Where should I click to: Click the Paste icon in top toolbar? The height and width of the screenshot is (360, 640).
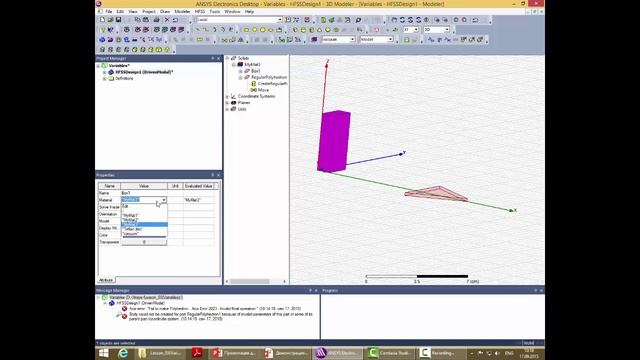146,20
